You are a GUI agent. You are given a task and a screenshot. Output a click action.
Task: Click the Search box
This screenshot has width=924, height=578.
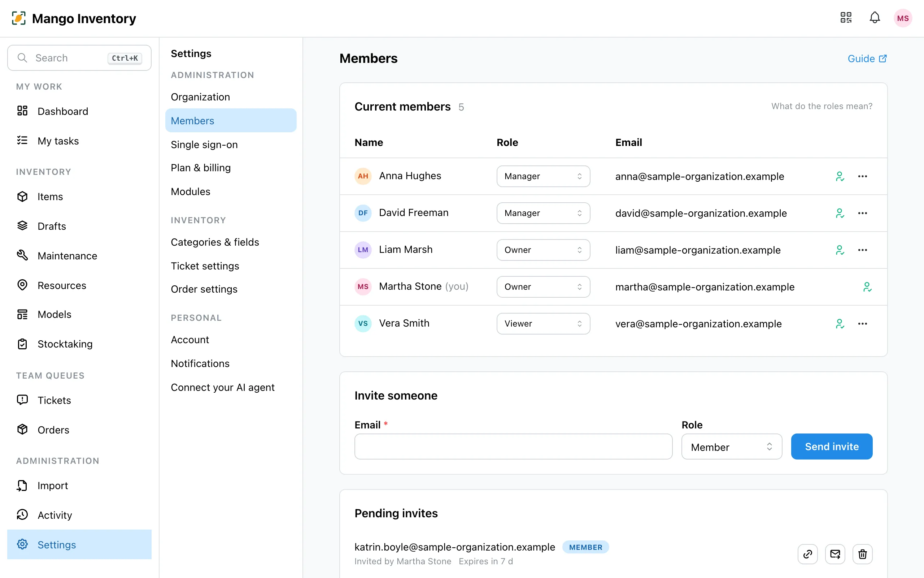[79, 58]
